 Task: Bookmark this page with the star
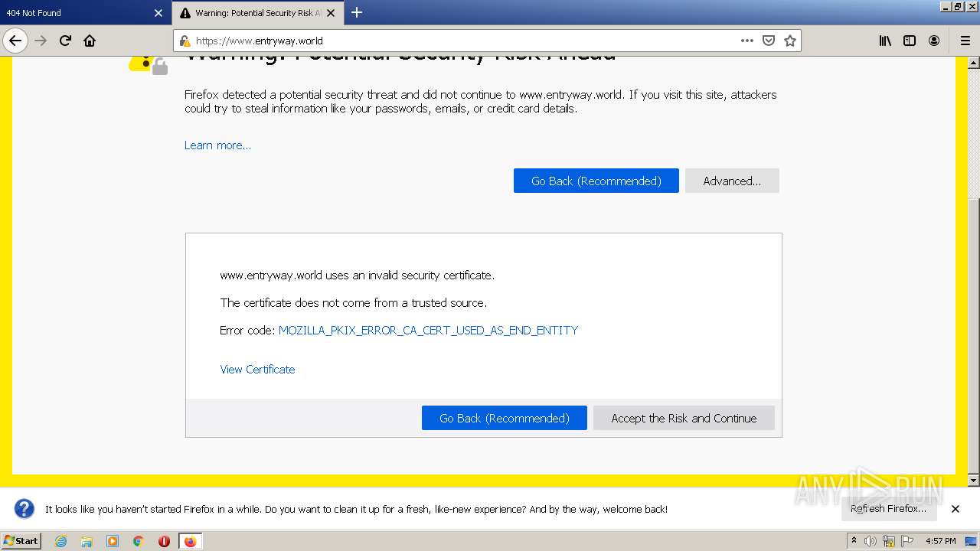(790, 41)
